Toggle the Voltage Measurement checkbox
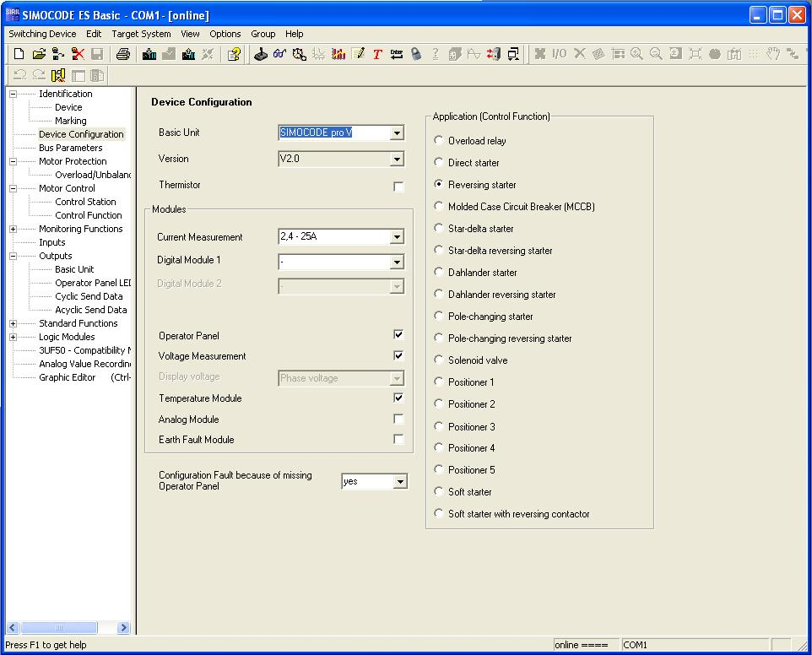Screen dimensions: 812x655 point(398,355)
